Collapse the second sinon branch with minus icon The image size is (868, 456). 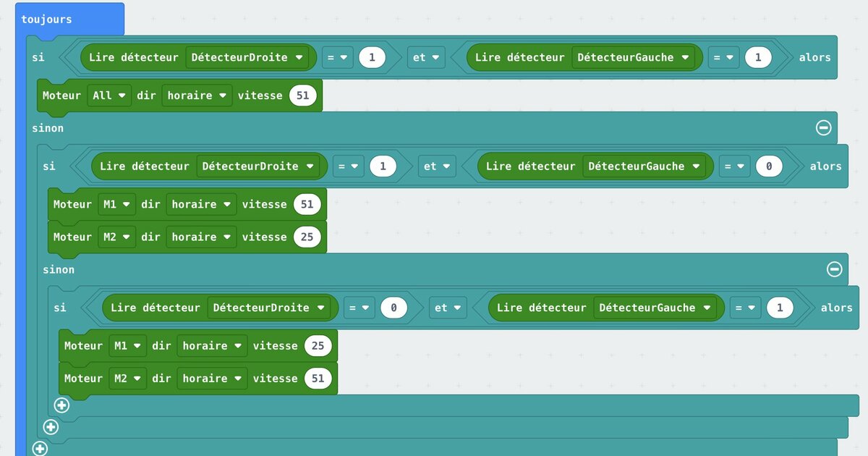click(835, 269)
